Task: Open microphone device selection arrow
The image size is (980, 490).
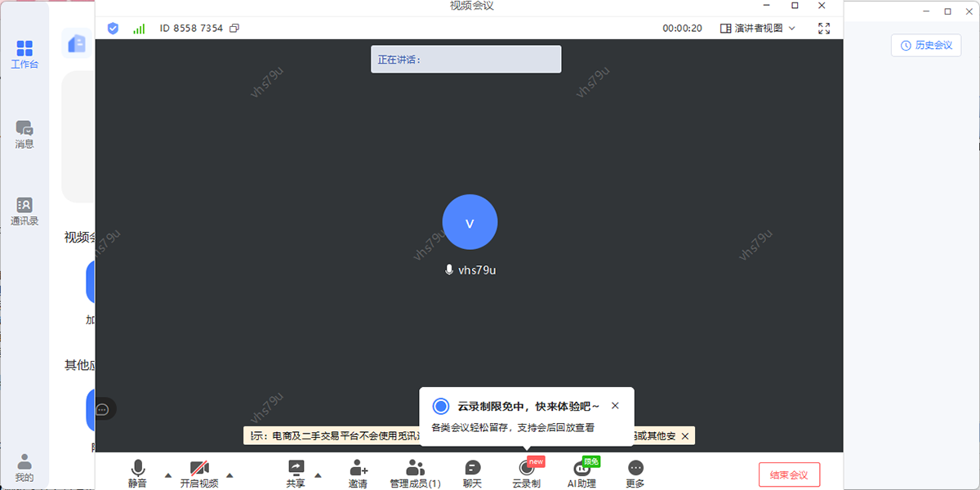Action: coord(167,474)
